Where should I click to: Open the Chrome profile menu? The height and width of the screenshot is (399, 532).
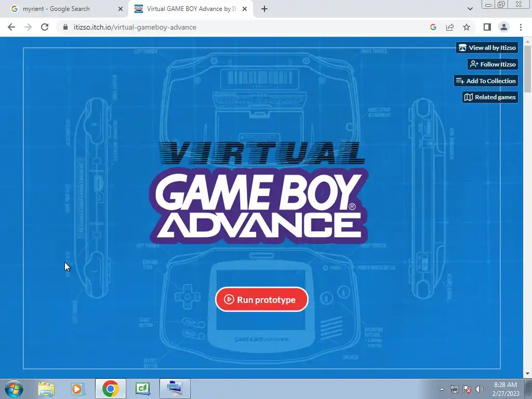(x=504, y=27)
